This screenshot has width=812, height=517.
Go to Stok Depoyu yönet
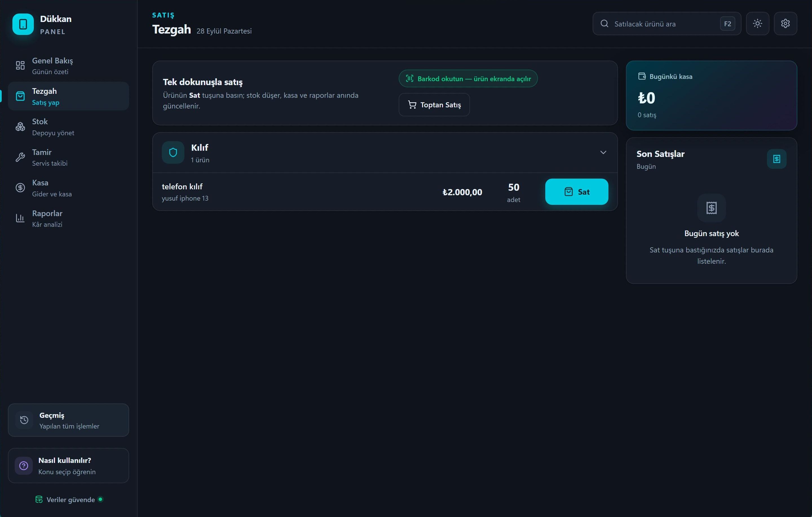(x=69, y=127)
